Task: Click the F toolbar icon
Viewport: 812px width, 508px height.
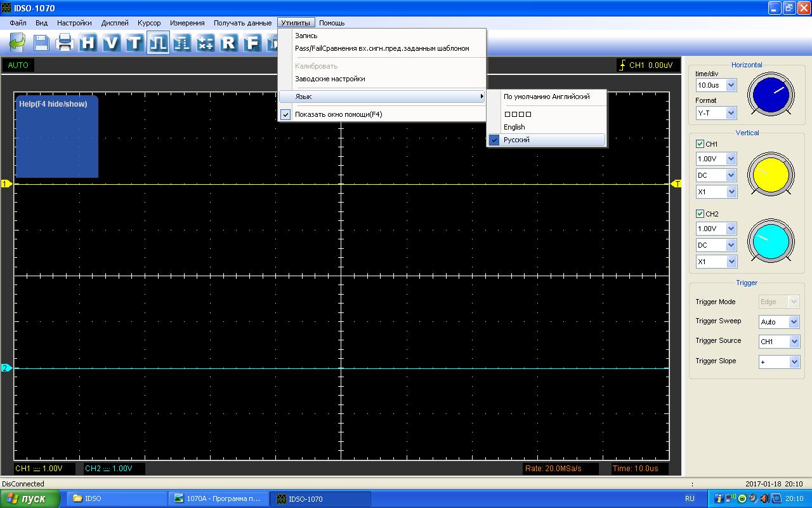Action: click(252, 43)
